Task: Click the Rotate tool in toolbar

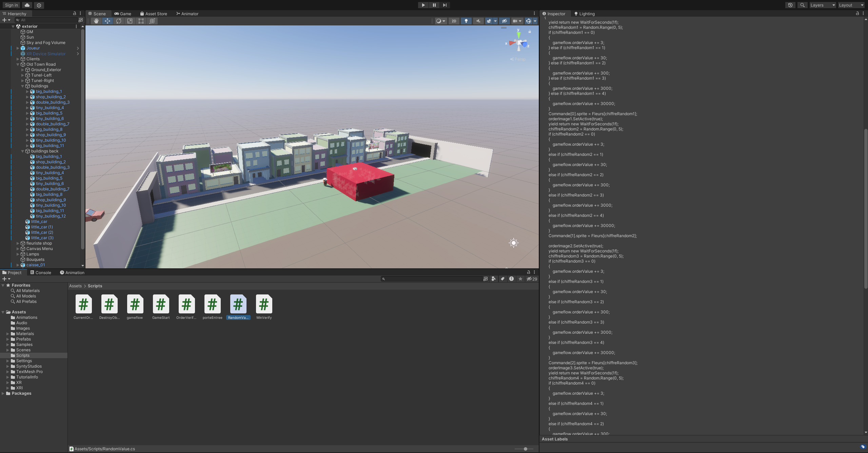Action: click(118, 22)
